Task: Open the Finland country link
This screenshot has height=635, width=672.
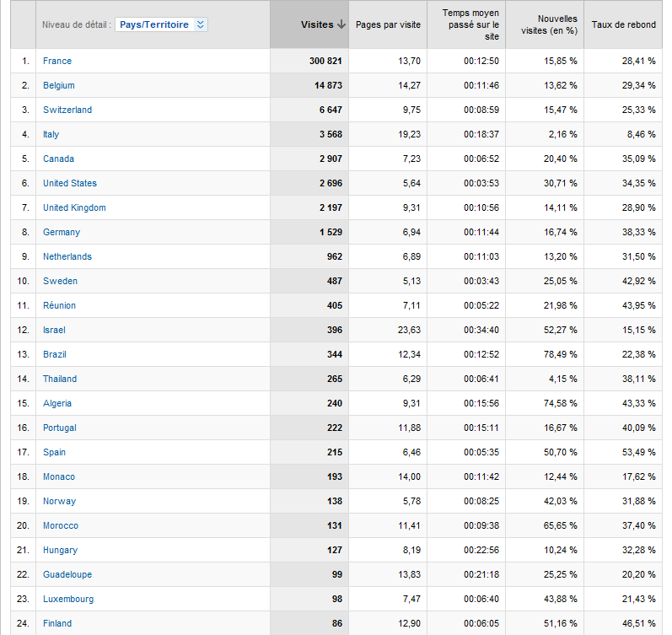Action: pos(57,623)
